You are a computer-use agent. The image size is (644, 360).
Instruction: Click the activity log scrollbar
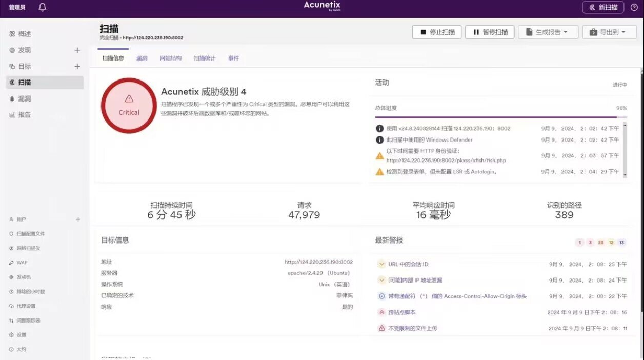pos(625,150)
